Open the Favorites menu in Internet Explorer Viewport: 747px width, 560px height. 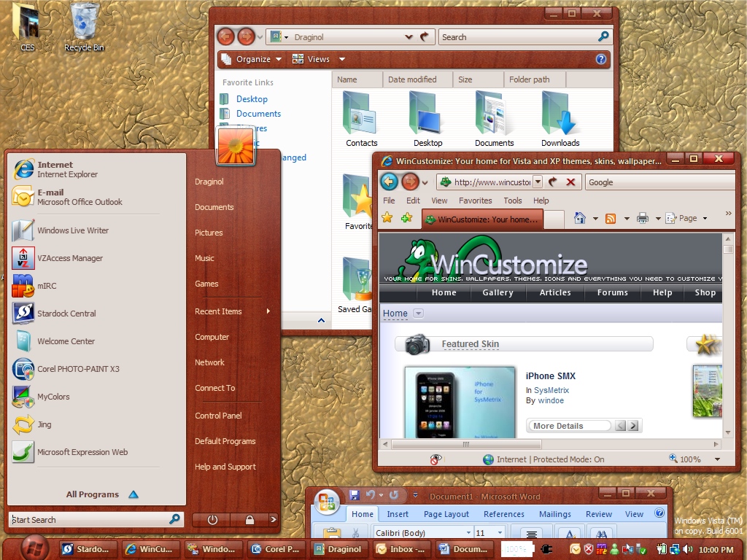click(475, 201)
